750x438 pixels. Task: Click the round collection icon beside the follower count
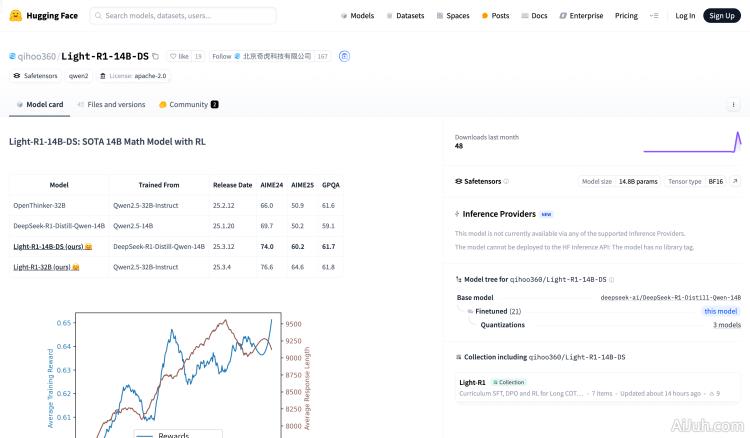pyautogui.click(x=344, y=57)
